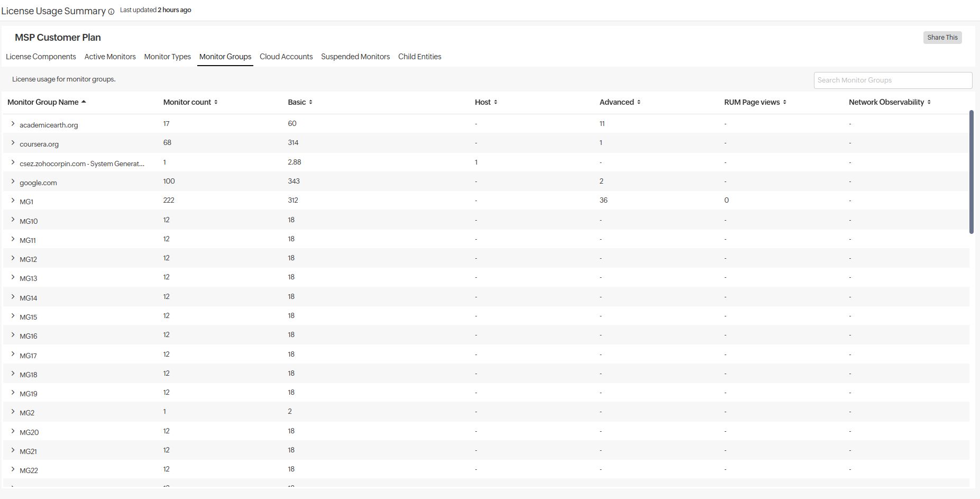Sort by RUM Page views icon
The image size is (980, 499).
click(784, 102)
